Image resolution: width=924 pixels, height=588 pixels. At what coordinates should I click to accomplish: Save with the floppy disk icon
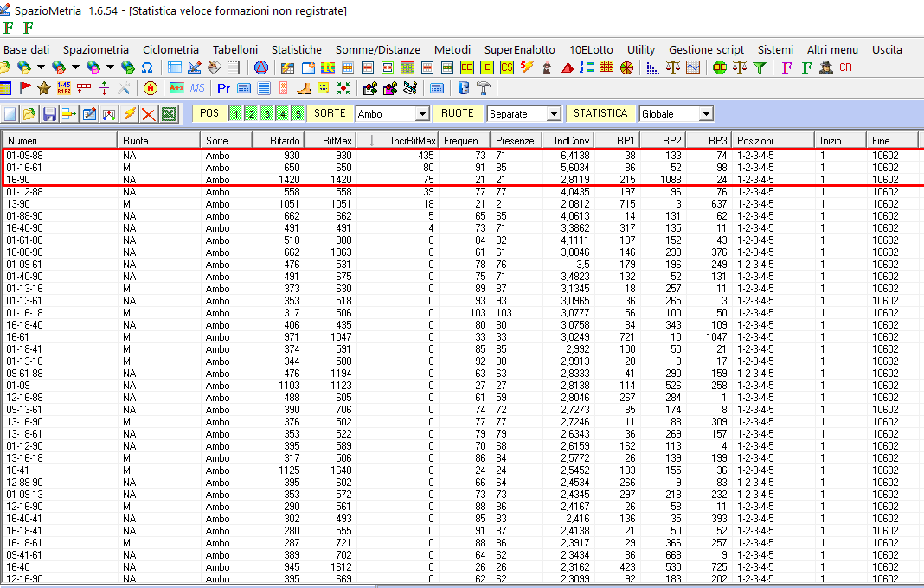coord(49,114)
